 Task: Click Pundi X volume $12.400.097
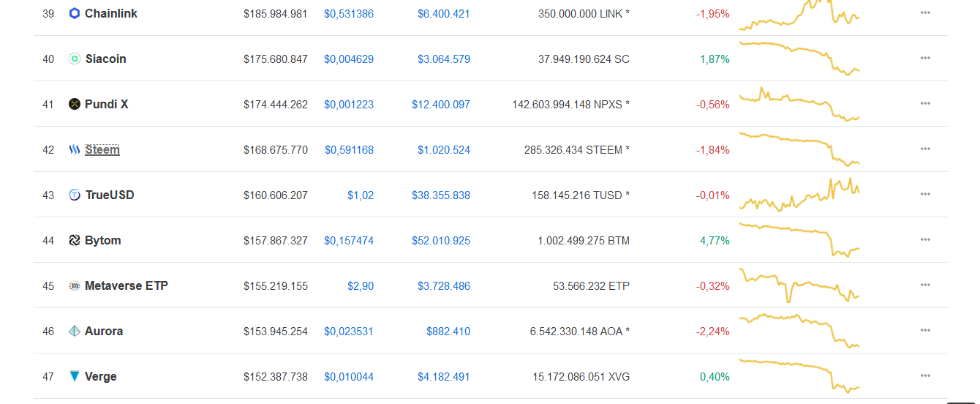click(x=441, y=105)
